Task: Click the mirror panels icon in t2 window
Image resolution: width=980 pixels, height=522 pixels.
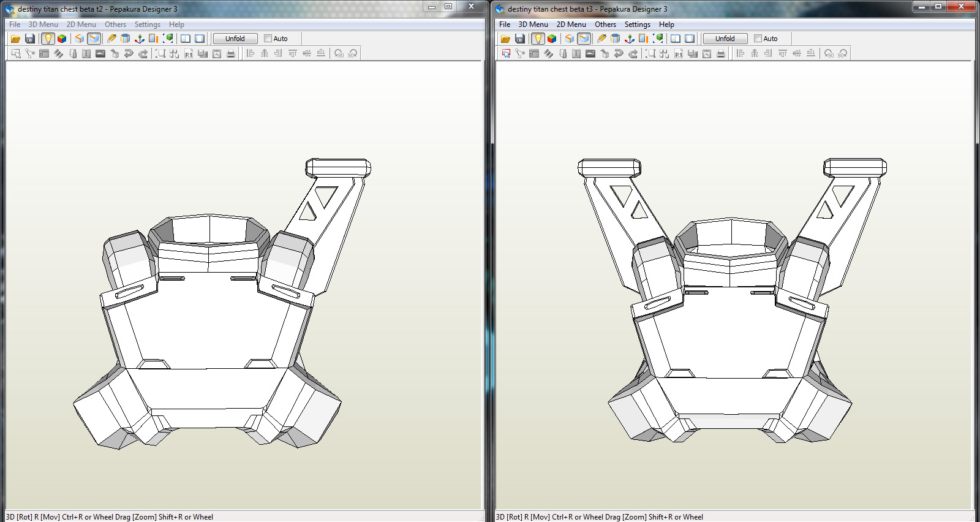Action: tap(154, 39)
